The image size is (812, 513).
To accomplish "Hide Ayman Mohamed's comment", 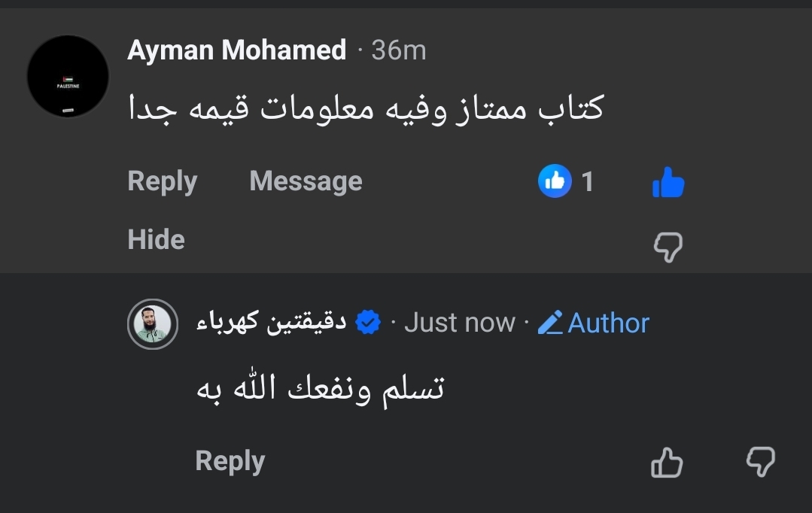I will tap(156, 239).
